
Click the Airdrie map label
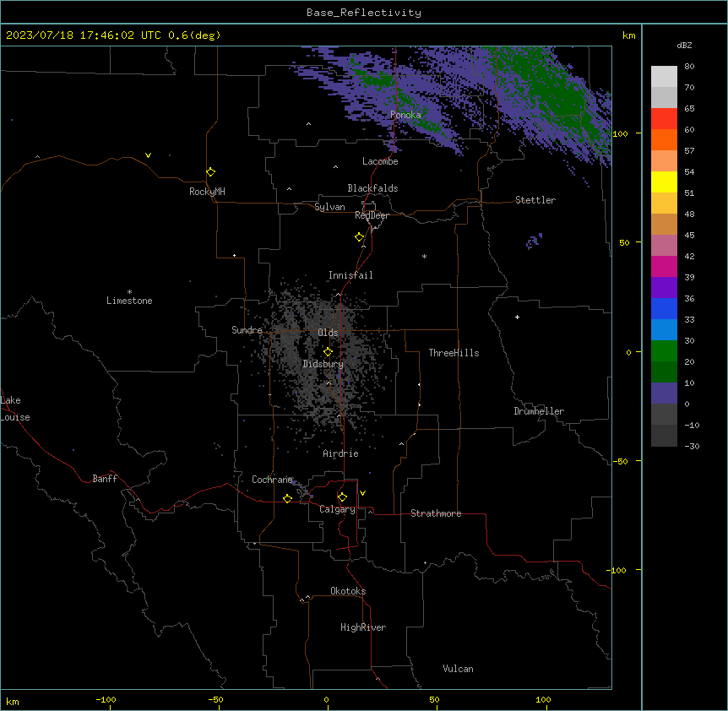(341, 453)
